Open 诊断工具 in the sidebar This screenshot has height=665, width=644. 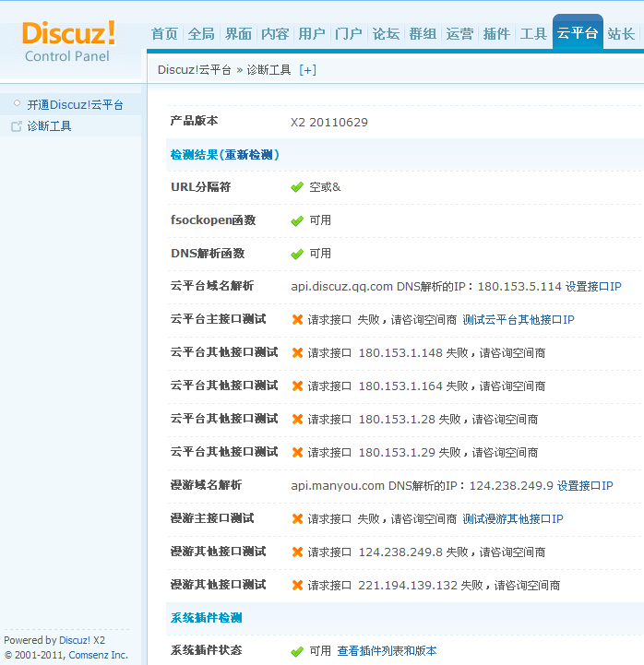coord(49,126)
